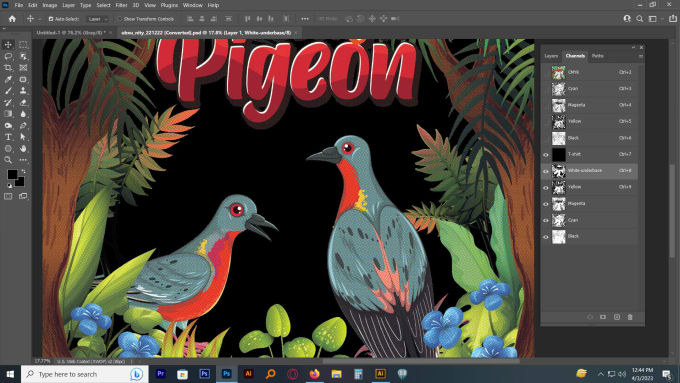Select the Zoom magnifier tool
Screen dimensions: 680x383
click(8, 160)
